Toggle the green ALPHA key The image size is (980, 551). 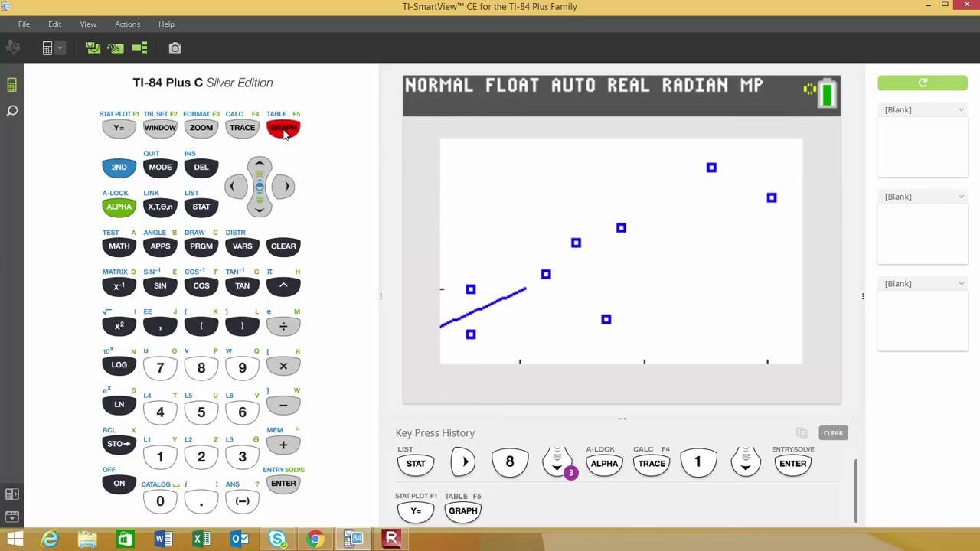point(119,207)
